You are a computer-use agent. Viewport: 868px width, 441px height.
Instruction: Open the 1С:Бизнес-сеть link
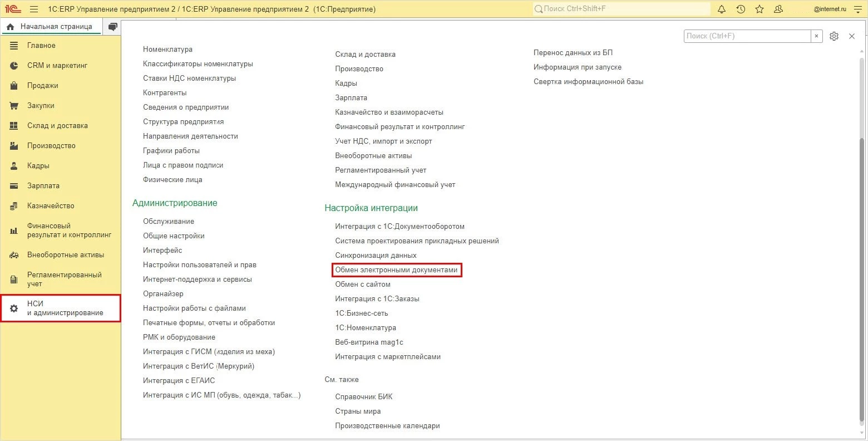pos(362,313)
